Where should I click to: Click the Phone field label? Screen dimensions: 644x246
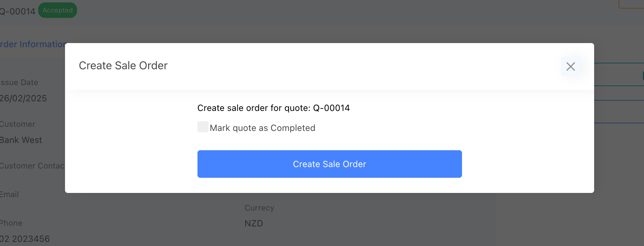click(11, 223)
